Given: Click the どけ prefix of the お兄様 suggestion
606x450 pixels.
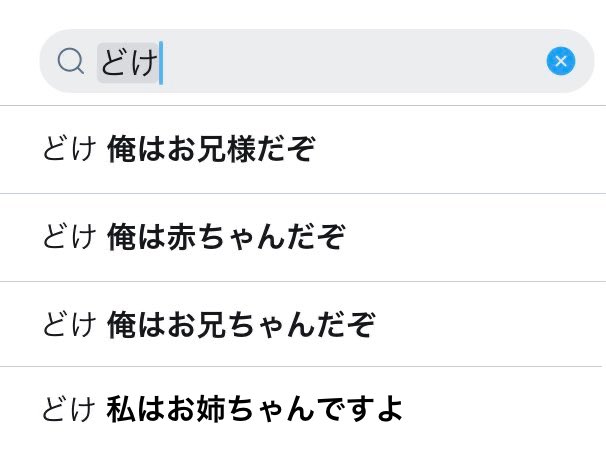Looking at the screenshot, I should [69, 149].
